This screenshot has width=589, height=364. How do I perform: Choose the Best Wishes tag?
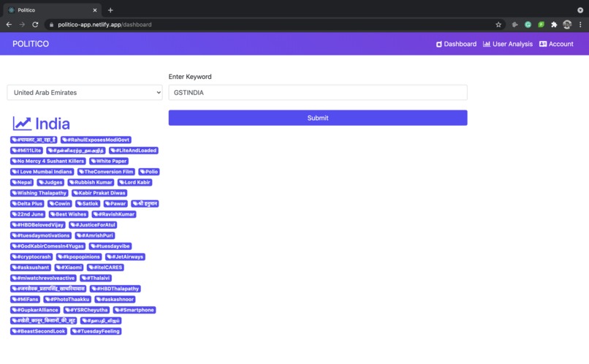tap(69, 214)
